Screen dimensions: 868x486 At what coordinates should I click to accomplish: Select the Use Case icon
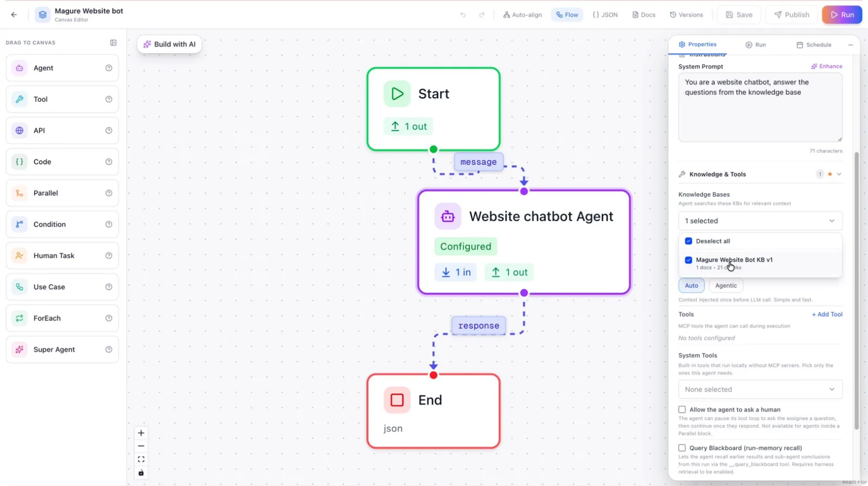pos(20,287)
